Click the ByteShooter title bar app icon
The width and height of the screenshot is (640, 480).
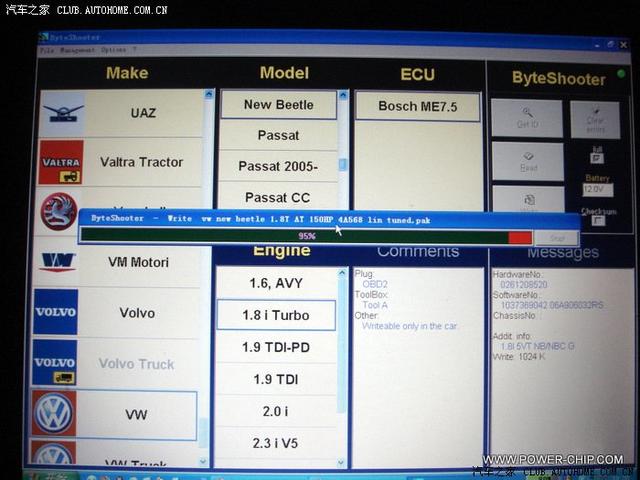click(43, 37)
